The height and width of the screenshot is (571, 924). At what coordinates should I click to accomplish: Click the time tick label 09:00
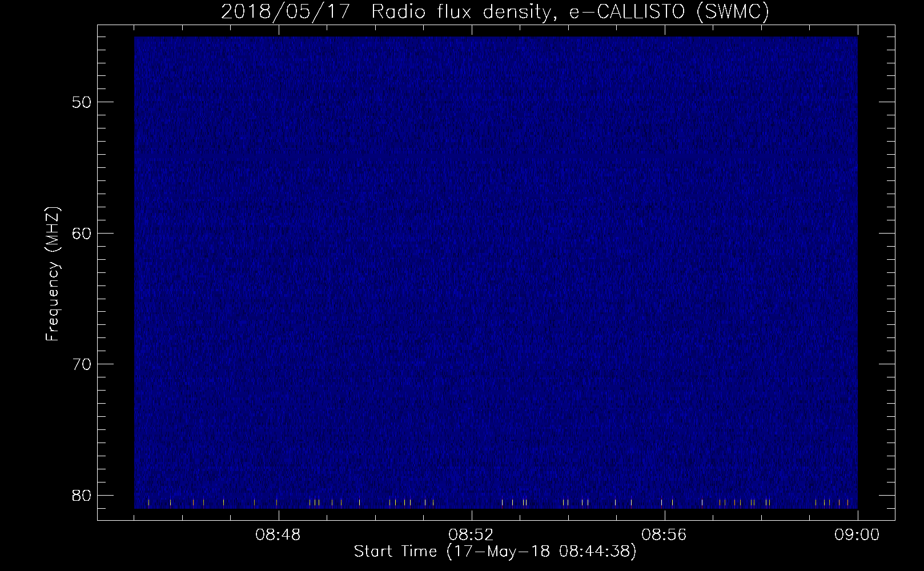857,535
